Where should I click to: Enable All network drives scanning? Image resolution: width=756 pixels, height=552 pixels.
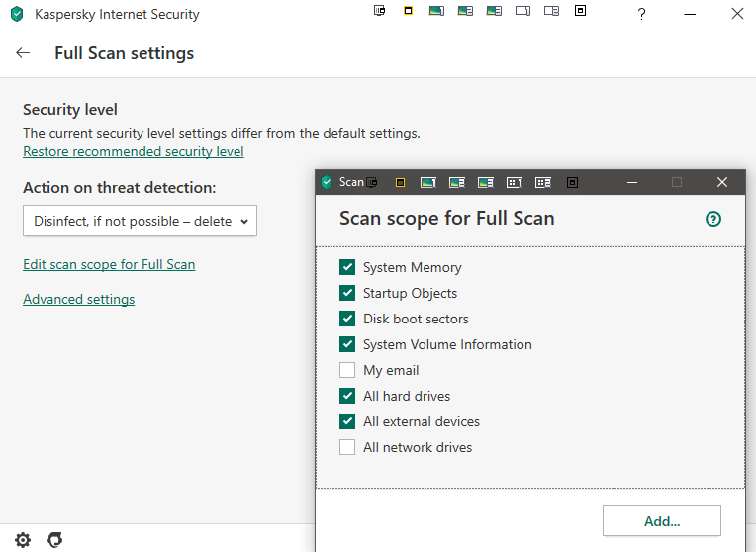[347, 447]
